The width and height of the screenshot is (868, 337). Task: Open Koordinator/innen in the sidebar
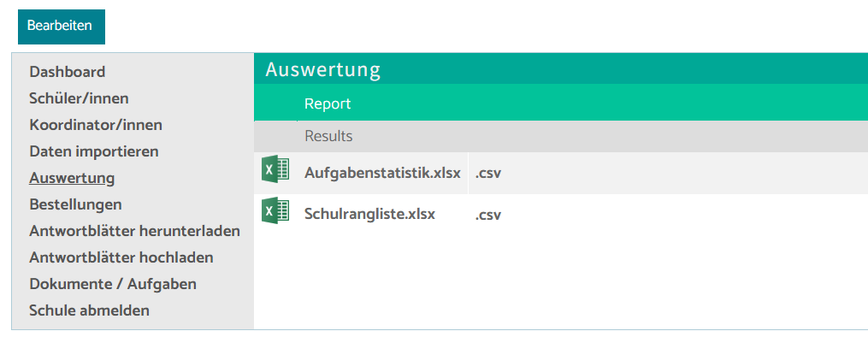(96, 125)
